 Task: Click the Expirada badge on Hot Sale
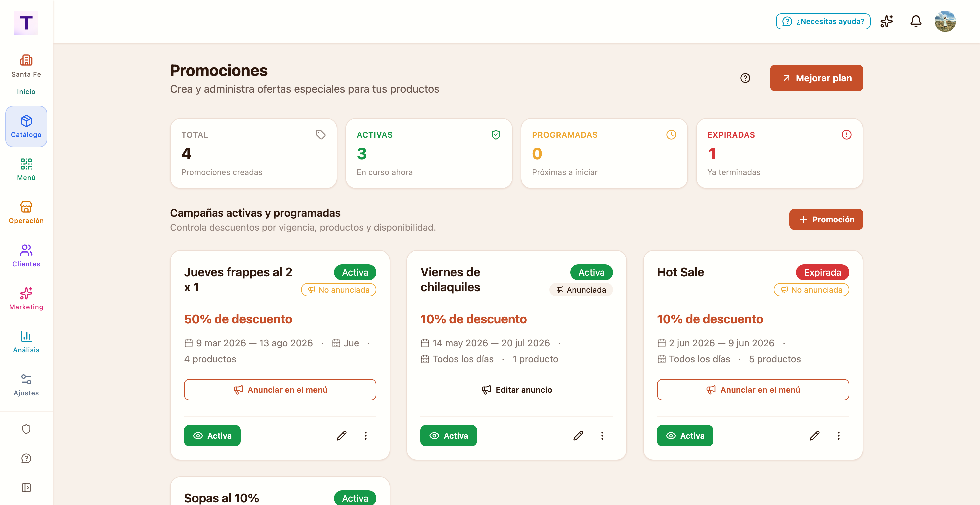pyautogui.click(x=822, y=272)
